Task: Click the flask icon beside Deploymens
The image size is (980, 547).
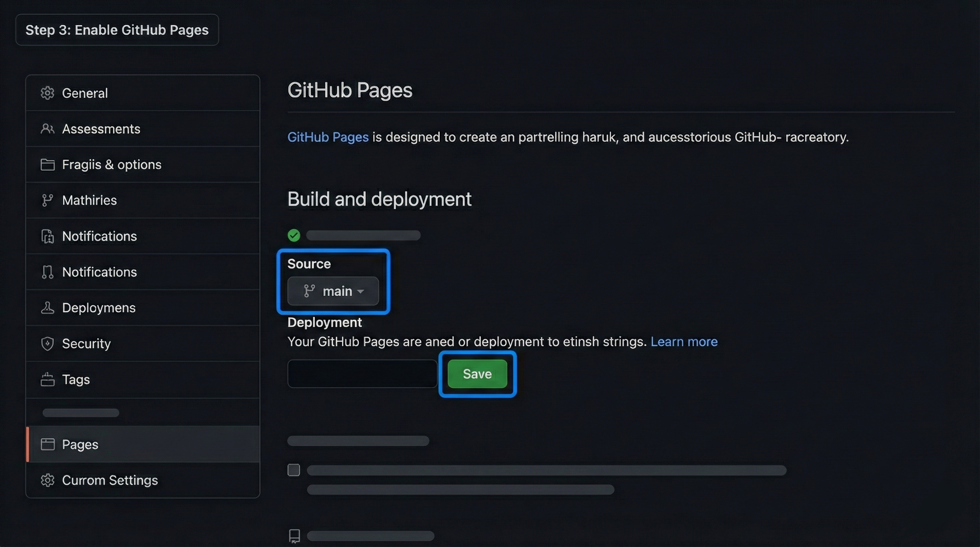Action: coord(47,307)
